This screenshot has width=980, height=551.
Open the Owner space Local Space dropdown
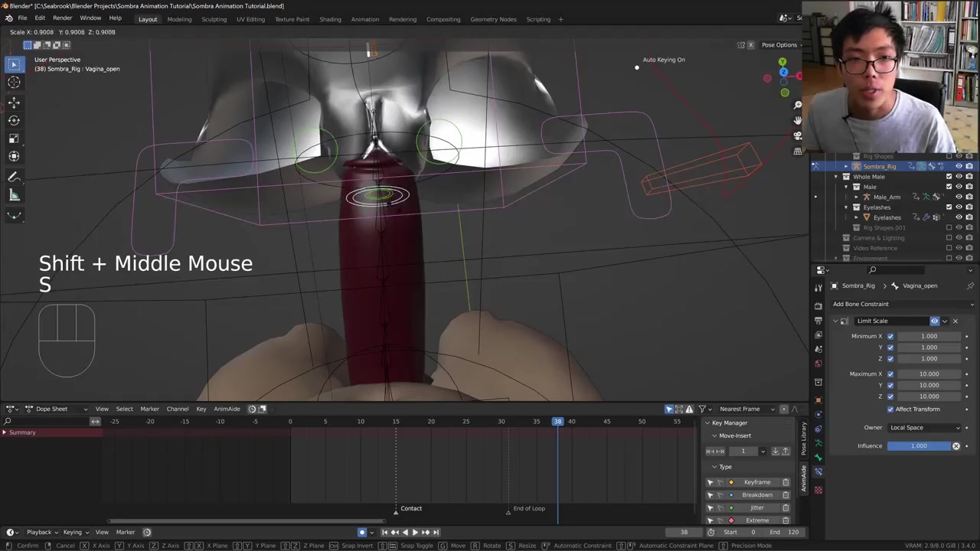[x=923, y=428]
